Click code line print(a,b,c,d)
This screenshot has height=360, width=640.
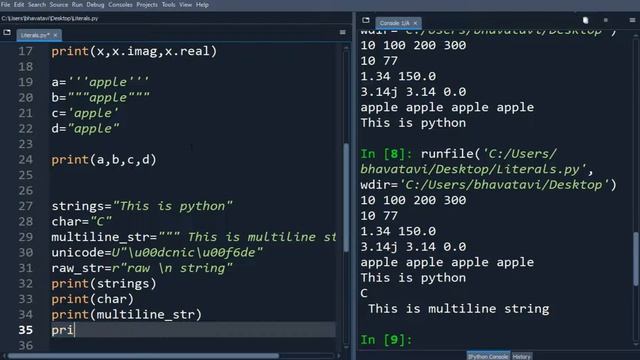tap(104, 160)
